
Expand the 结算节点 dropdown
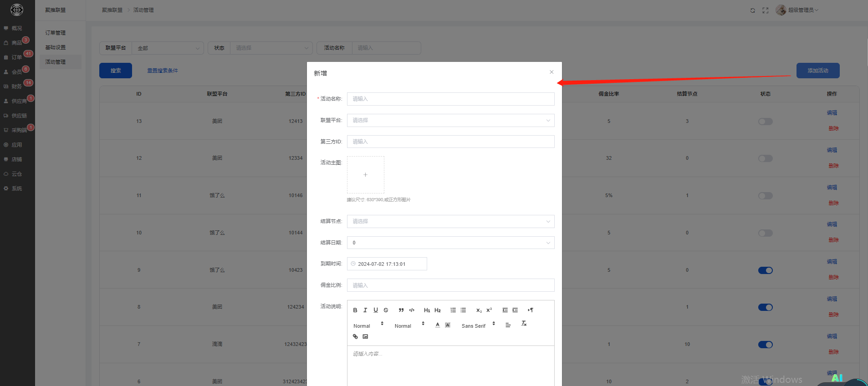point(450,221)
